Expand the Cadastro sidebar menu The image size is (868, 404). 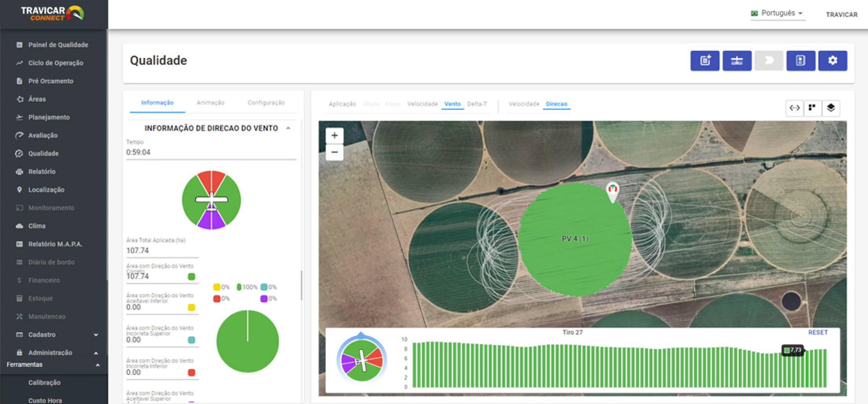(96, 335)
